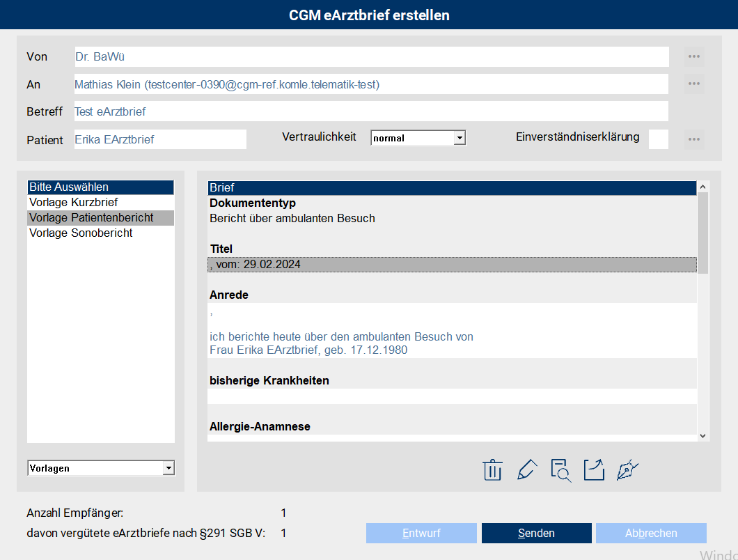The width and height of the screenshot is (738, 560).
Task: Click the export document arrow icon
Action: (594, 470)
